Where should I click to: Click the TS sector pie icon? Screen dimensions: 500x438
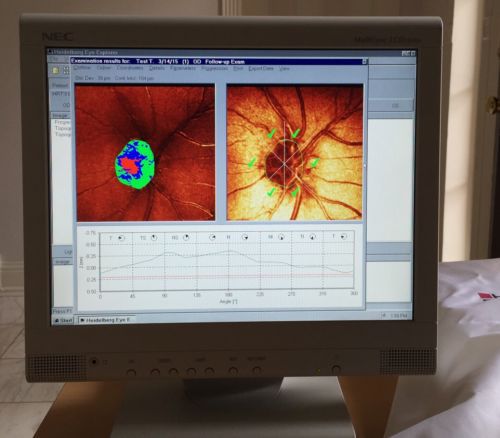click(154, 237)
